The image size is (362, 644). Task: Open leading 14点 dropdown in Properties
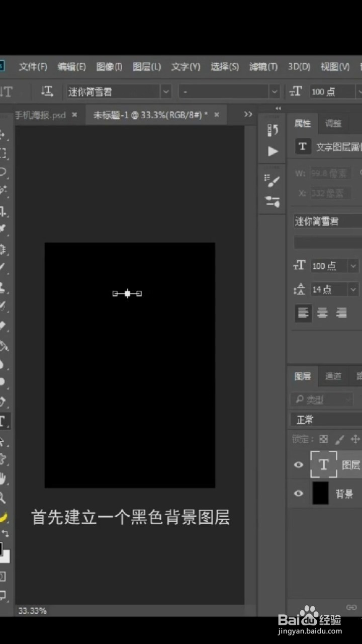[x=353, y=289]
